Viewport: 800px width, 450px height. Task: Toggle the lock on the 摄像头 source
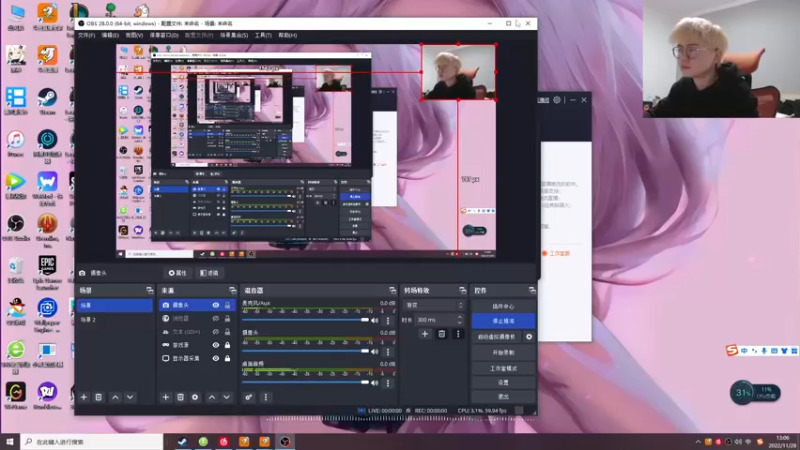pos(228,305)
